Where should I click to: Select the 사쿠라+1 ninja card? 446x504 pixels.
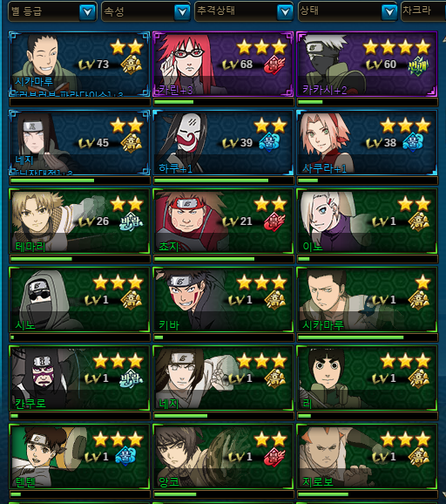367,143
